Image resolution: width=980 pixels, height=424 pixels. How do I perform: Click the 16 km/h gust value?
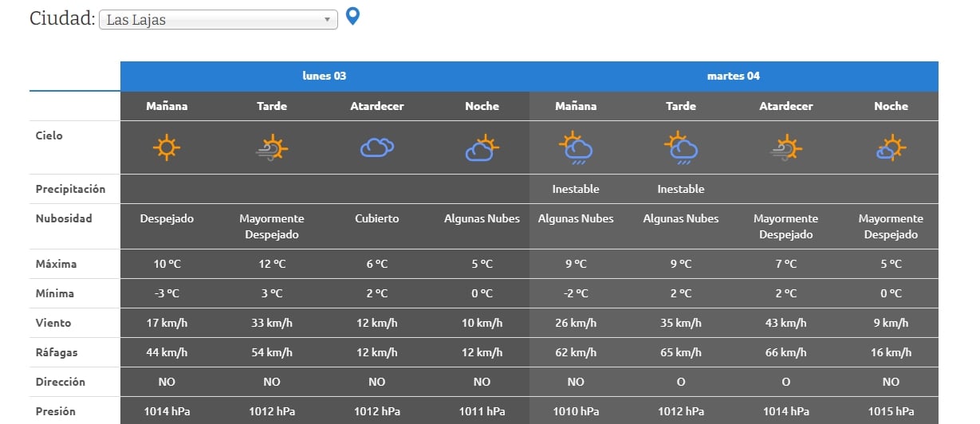891,352
